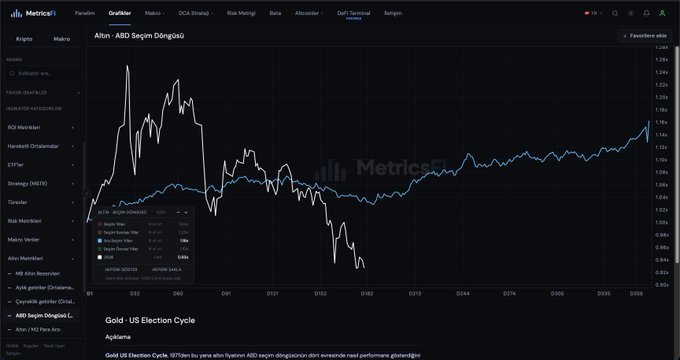Open the Grafikler tab
Image resolution: width=680 pixels, height=360 pixels.
click(120, 13)
